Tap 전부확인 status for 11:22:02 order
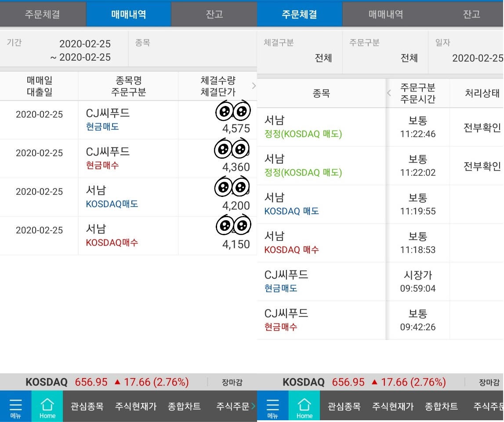 tap(482, 166)
